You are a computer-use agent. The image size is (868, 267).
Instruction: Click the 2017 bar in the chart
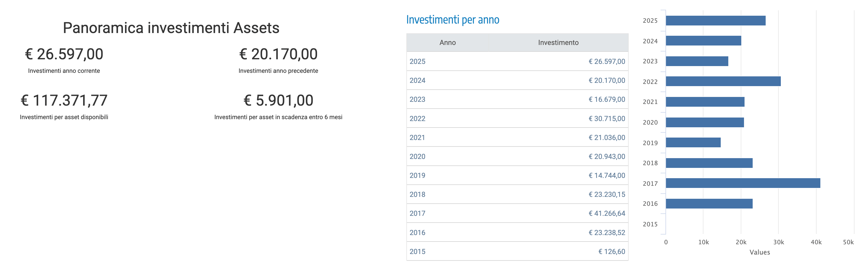[x=743, y=183]
